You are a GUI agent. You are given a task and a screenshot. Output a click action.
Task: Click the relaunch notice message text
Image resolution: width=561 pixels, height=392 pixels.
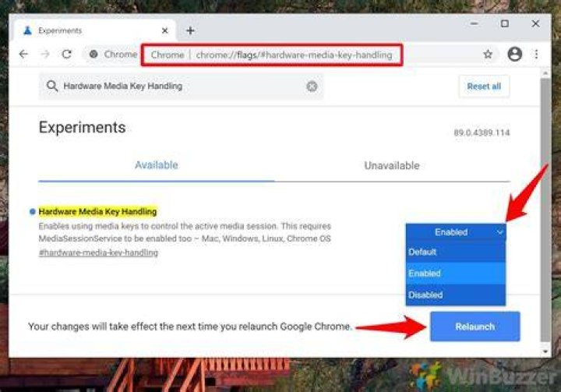[189, 327]
